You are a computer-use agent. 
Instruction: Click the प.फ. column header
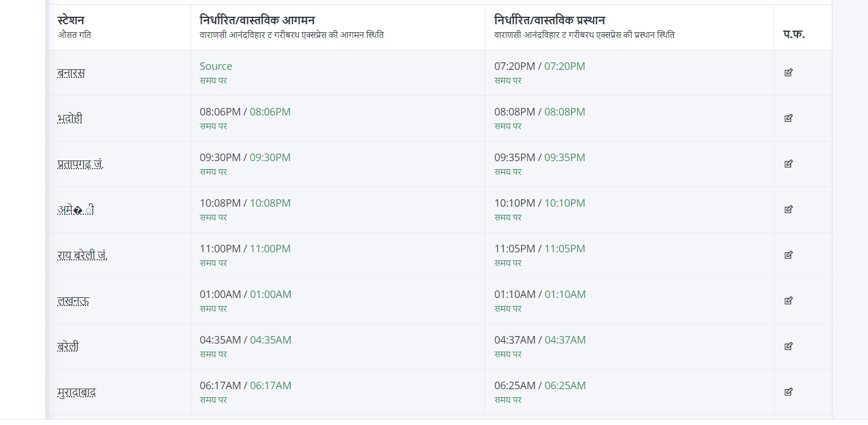794,33
